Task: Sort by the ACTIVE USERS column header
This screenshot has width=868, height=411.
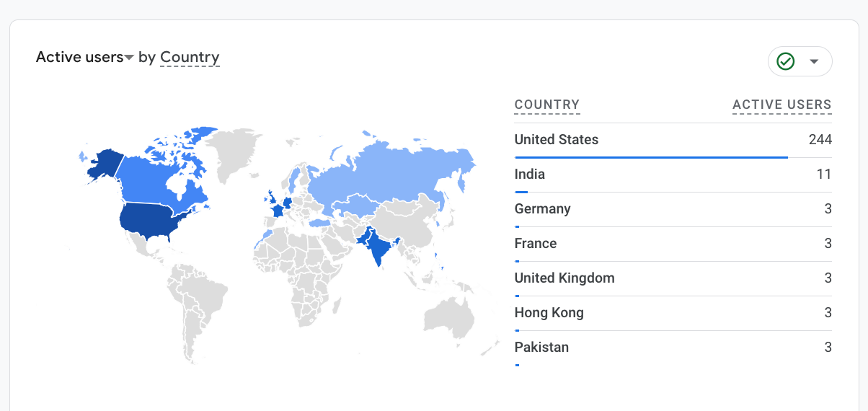Action: point(781,105)
